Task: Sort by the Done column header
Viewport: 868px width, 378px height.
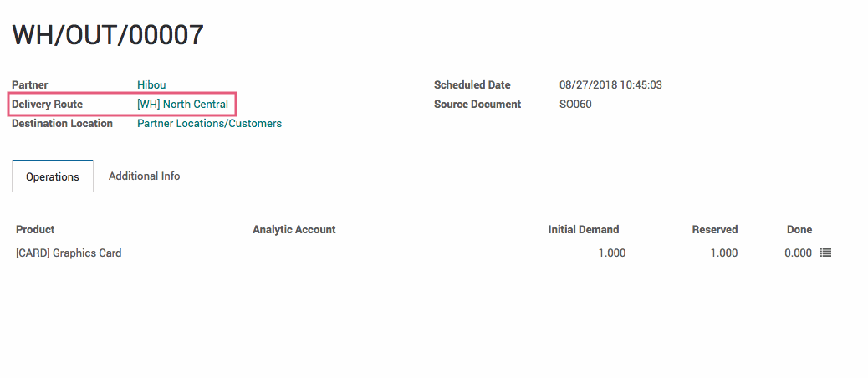Action: point(799,230)
